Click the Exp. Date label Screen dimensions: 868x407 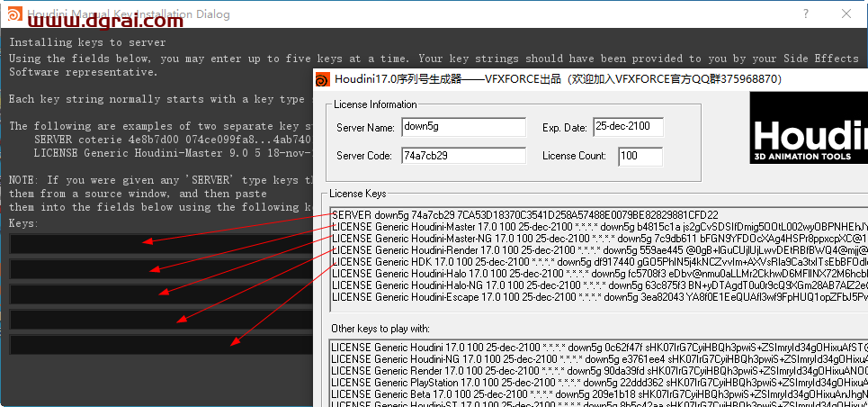[x=565, y=128]
